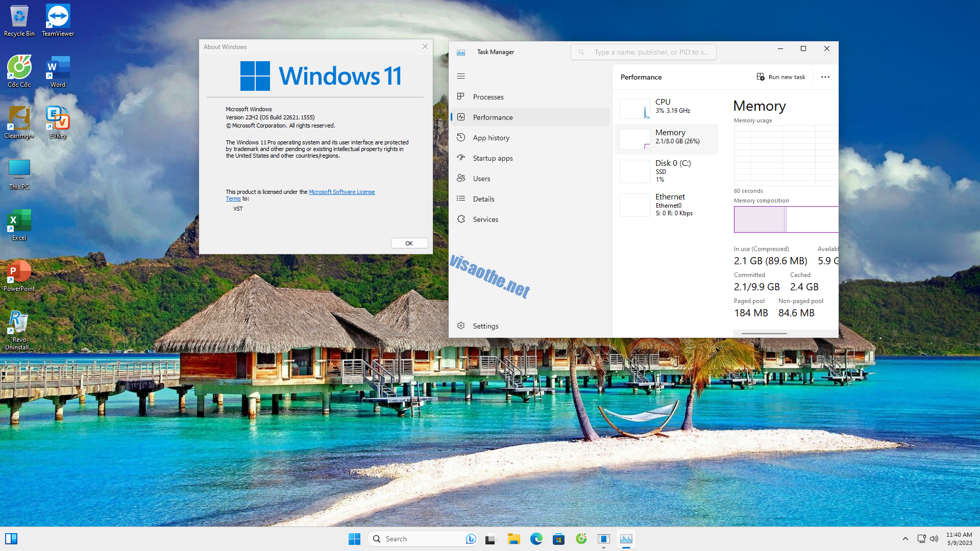Open Microsoft Store from the taskbar
This screenshot has height=551, width=980.
pyautogui.click(x=558, y=539)
